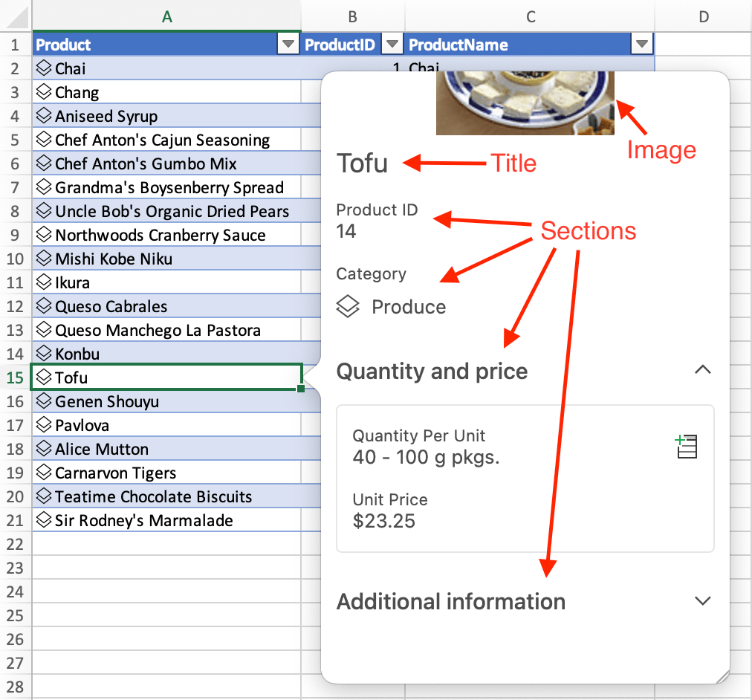Click the Tofu title in the data card
752x700 pixels.
pos(362,163)
